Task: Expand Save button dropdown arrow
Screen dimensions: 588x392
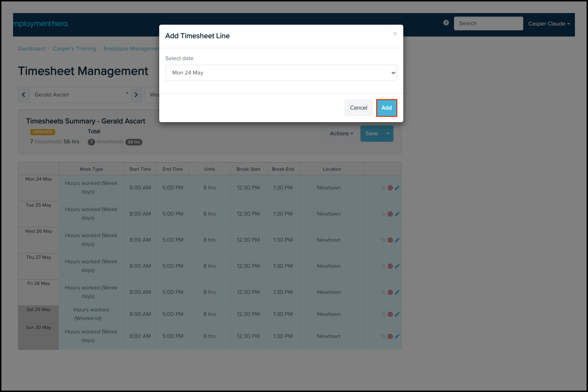Action: pyautogui.click(x=388, y=134)
